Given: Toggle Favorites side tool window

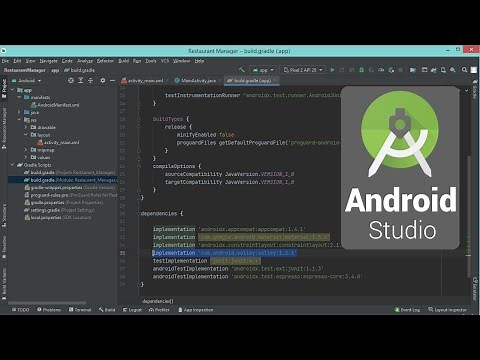Looking at the screenshot, I should [x=4, y=248].
